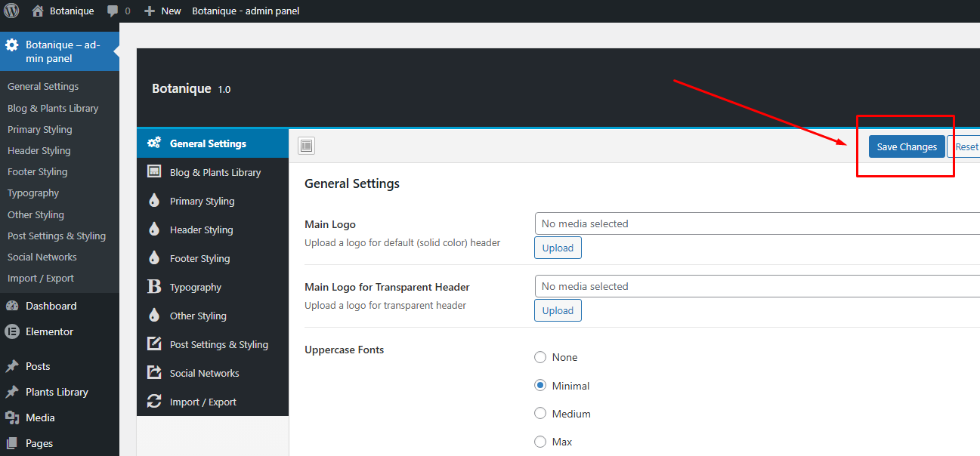Click the Media icon in sidebar
The width and height of the screenshot is (980, 456).
click(x=12, y=417)
